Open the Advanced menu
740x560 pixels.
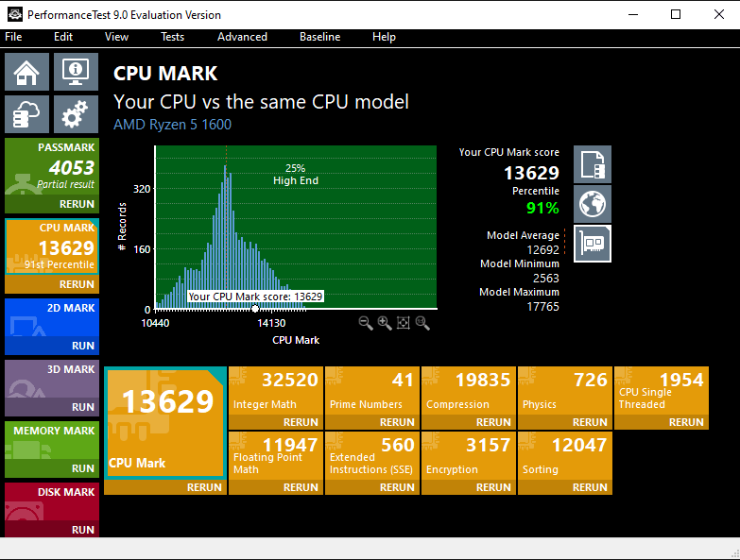tap(242, 37)
